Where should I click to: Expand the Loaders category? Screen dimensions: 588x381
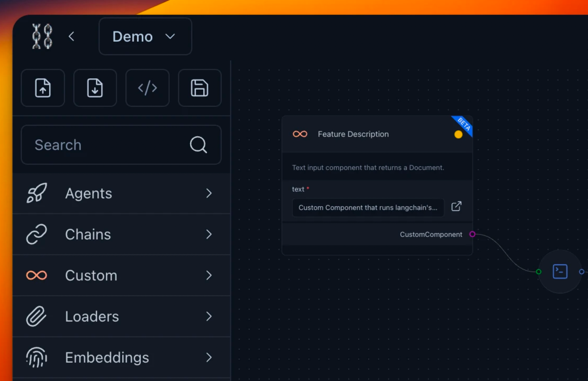click(x=121, y=316)
